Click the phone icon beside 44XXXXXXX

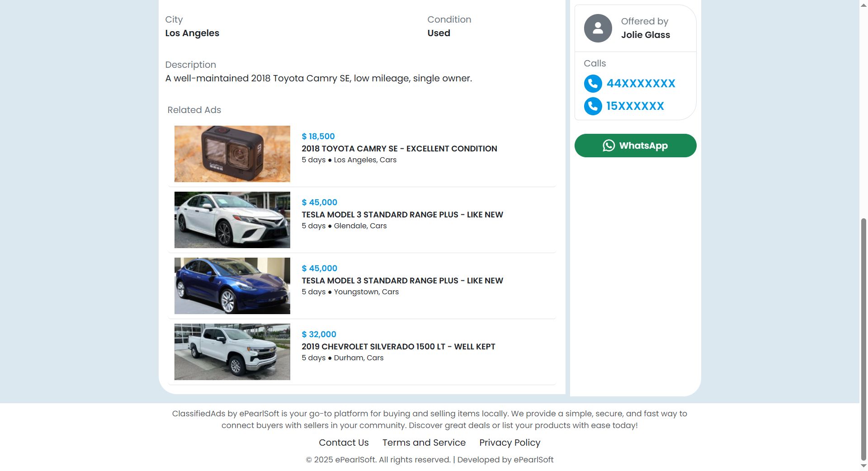593,84
